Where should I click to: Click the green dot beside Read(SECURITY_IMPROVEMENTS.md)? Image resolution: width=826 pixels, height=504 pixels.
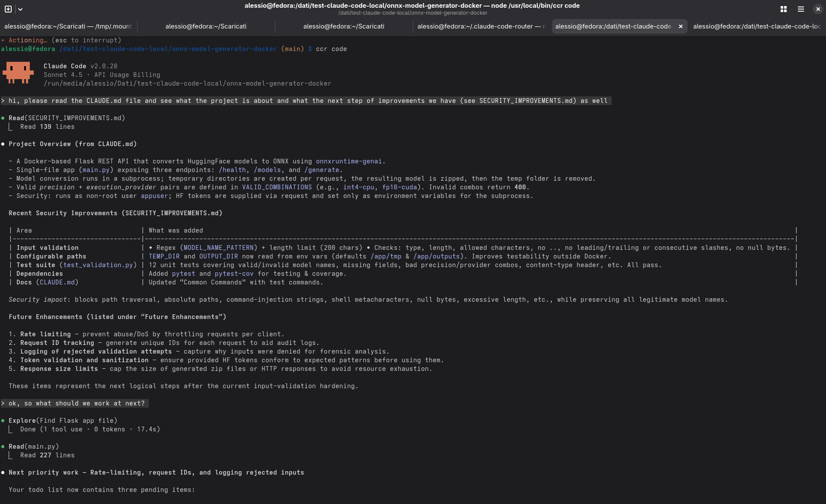coord(3,118)
